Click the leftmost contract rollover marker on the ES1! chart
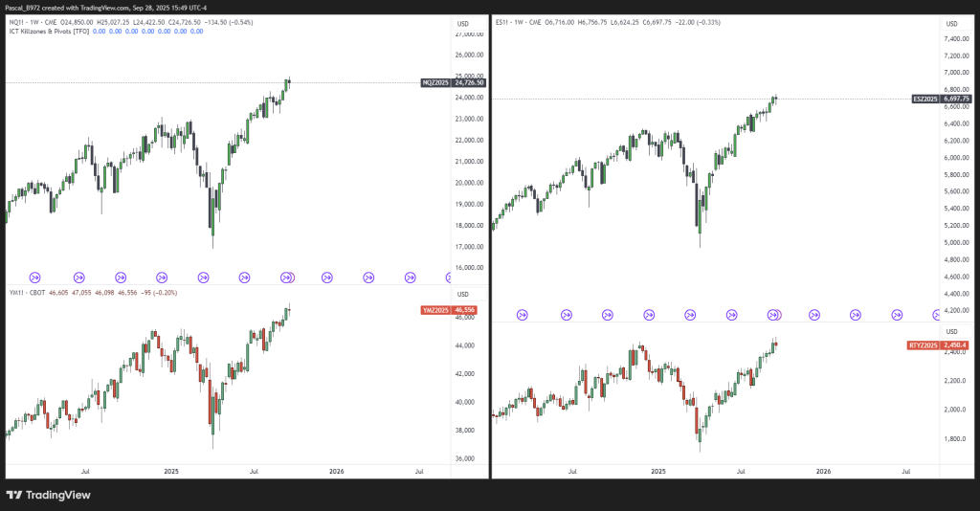980x511 pixels. click(523, 314)
